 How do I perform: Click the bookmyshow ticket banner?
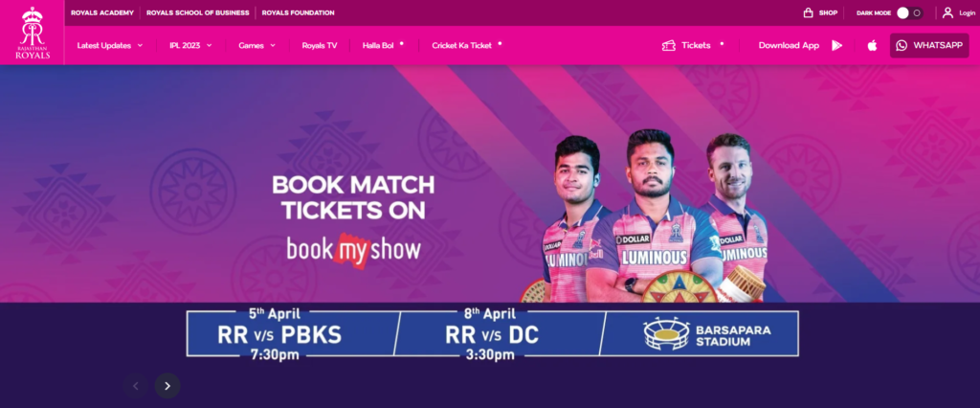pyautogui.click(x=490, y=184)
